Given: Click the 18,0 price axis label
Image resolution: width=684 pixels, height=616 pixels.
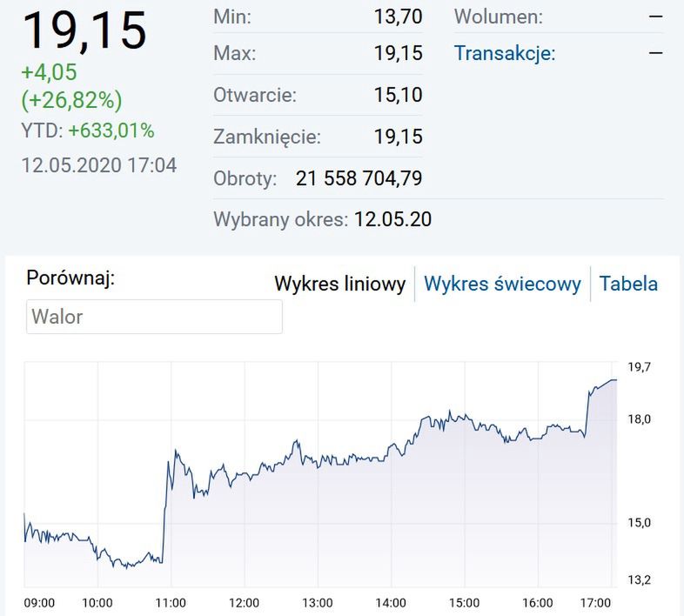Looking at the screenshot, I should pyautogui.click(x=640, y=419).
